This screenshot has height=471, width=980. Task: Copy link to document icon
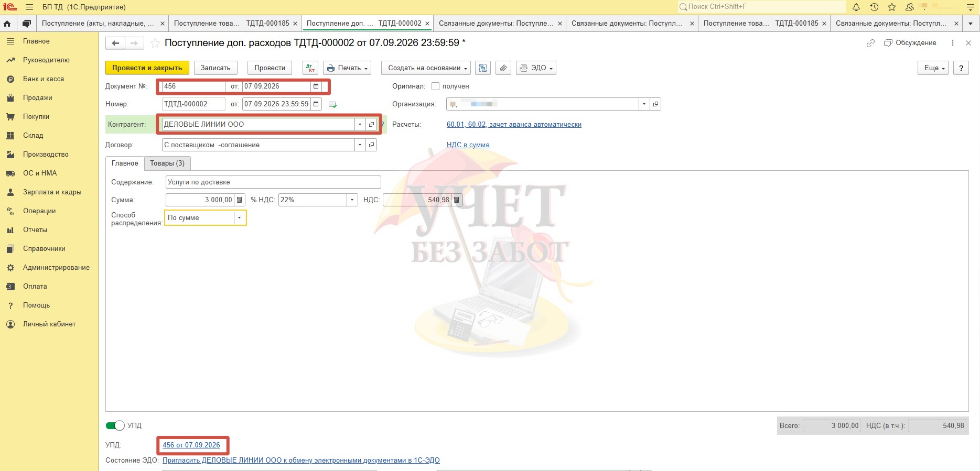(x=870, y=43)
